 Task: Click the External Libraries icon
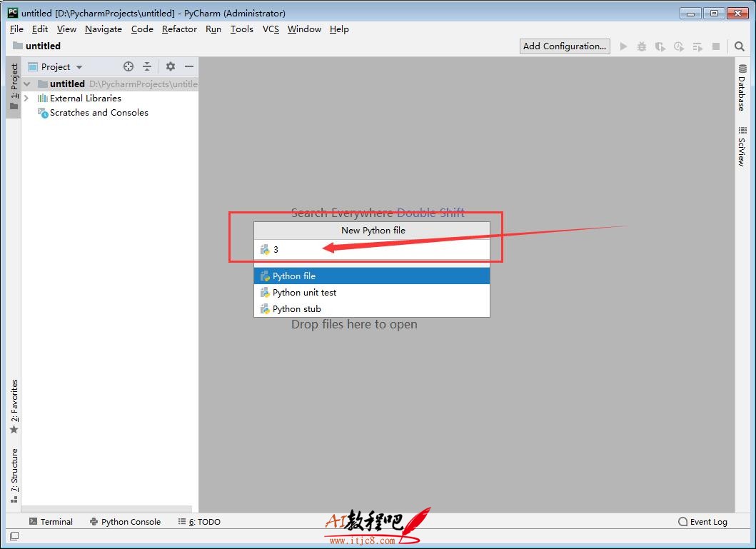tap(42, 99)
